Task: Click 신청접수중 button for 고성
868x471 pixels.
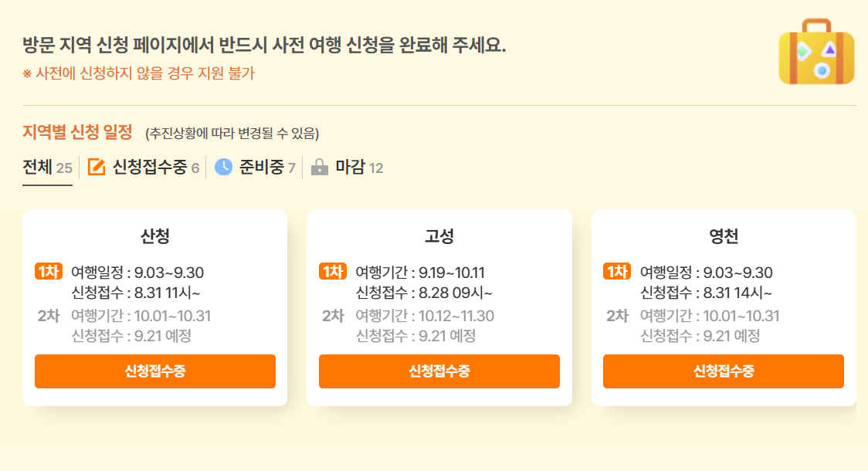Action: [439, 371]
